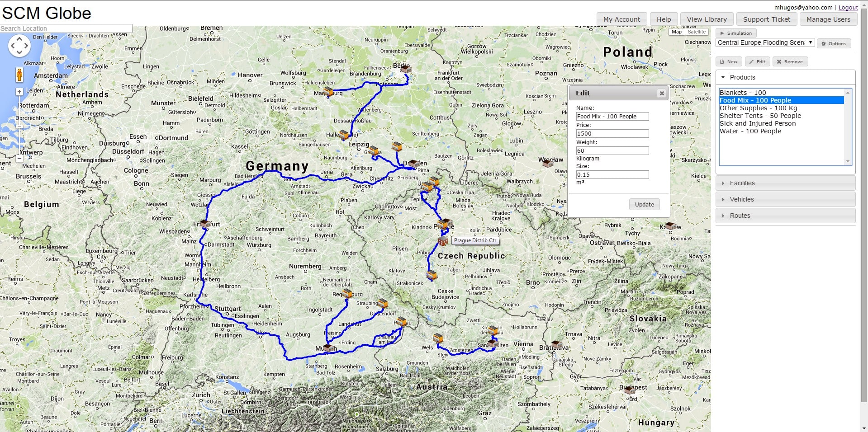868x432 pixels.
Task: Click products list scrollbar up arrow
Action: tap(848, 92)
